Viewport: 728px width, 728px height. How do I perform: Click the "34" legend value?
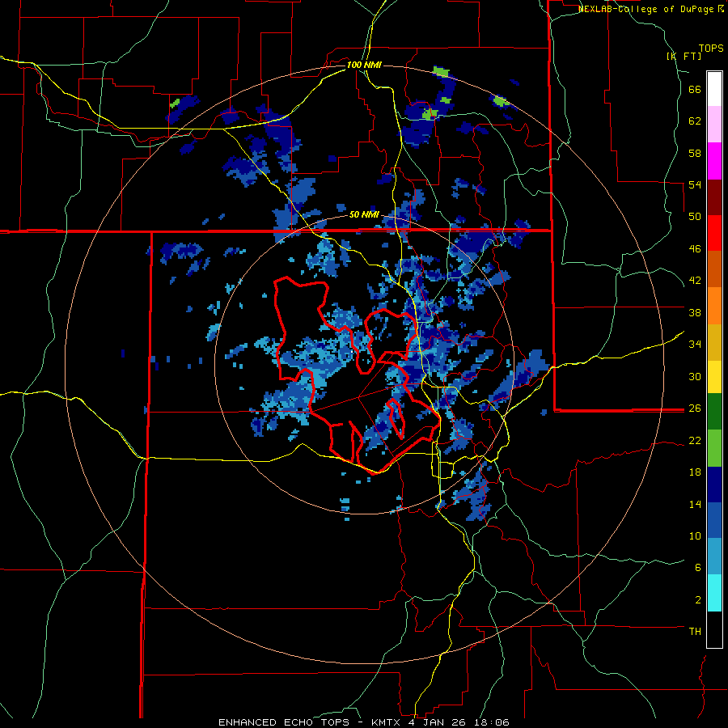pos(695,344)
